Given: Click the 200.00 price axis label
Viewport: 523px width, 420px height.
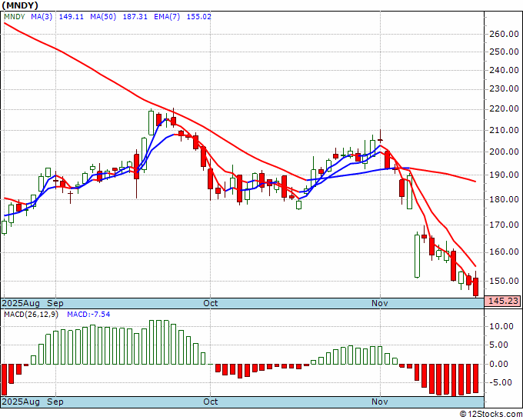Looking at the screenshot, I should click(504, 152).
